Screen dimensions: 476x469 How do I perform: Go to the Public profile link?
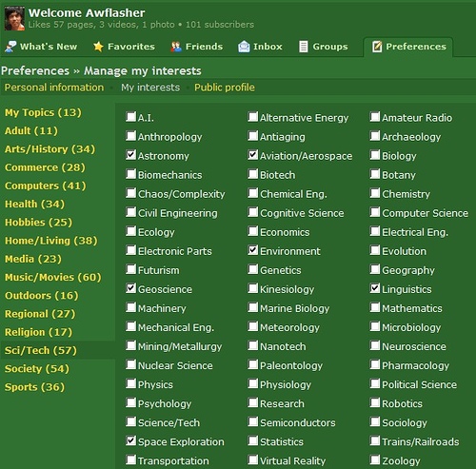[x=225, y=88]
